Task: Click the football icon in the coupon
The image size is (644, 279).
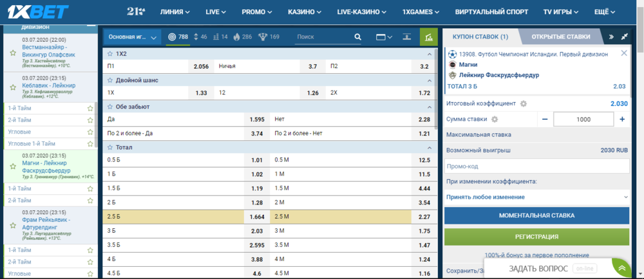Action: (x=452, y=53)
